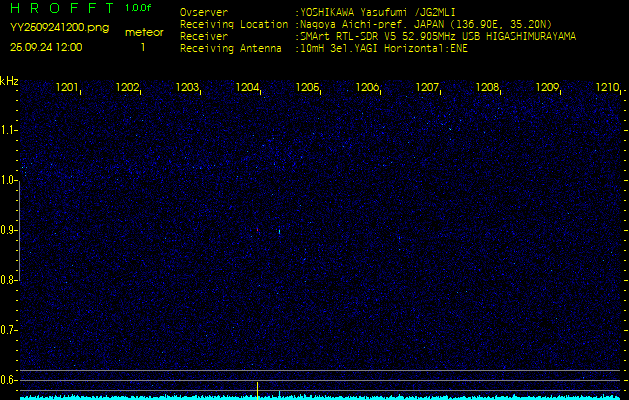Select the Receiving Antenna YAGI description
Image resolution: width=629 pixels, height=400 pixels.
383,46
